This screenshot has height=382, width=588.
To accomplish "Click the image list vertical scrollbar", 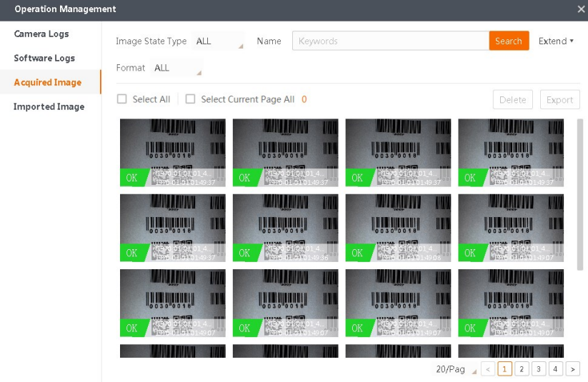I will 579,194.
